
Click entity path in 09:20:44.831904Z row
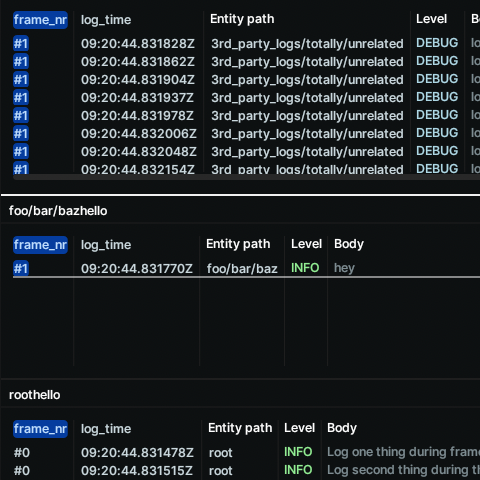(307, 80)
